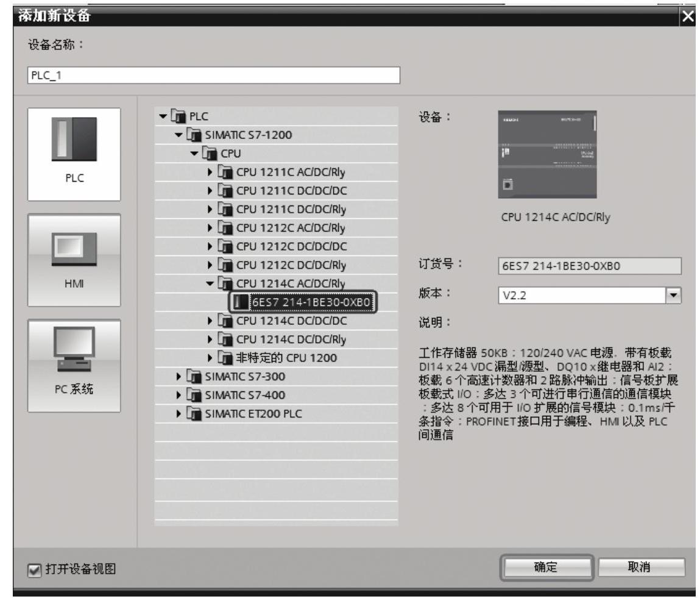Click the 取消 button
This screenshot has width=700, height=598.
click(641, 568)
